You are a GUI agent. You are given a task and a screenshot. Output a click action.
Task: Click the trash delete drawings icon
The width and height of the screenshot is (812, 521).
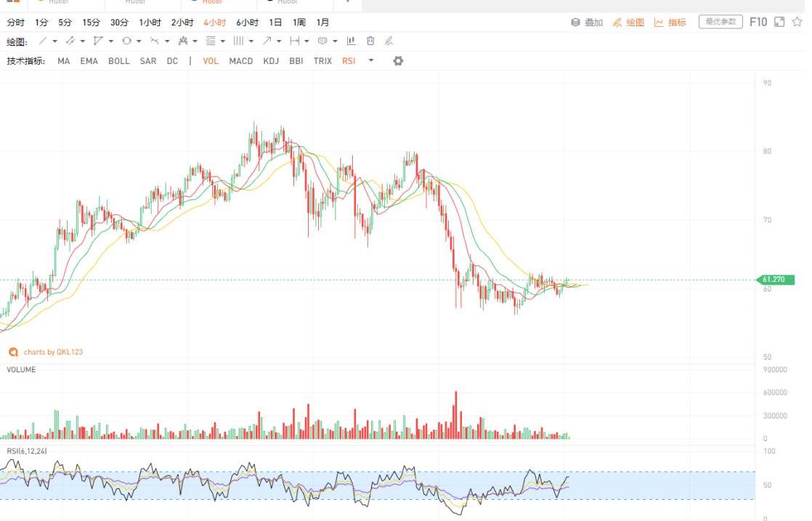[x=370, y=41]
